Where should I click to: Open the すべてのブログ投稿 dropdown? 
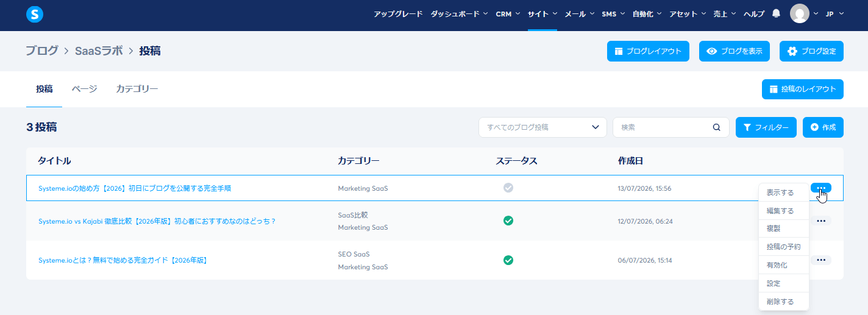(542, 127)
